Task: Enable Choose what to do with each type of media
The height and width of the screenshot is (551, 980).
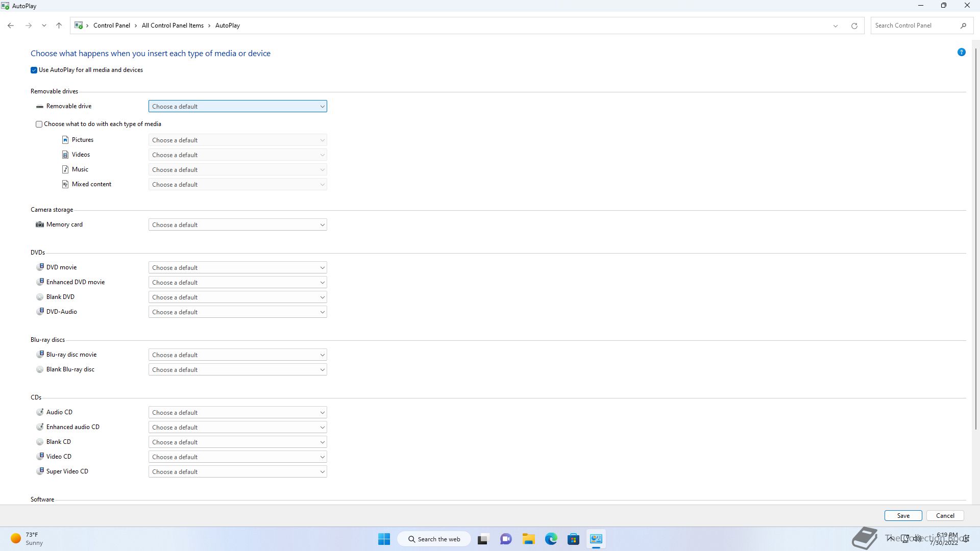Action: coord(39,124)
